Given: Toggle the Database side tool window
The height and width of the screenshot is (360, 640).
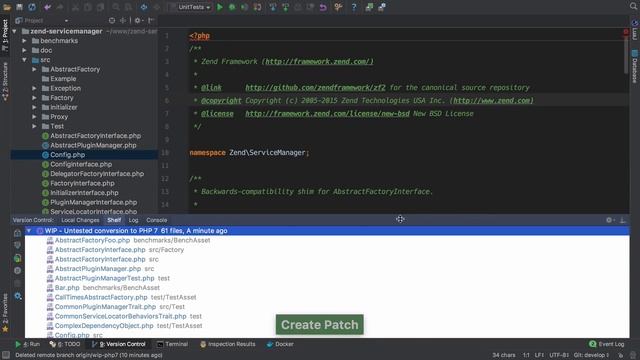Looking at the screenshot, I should coord(635,66).
